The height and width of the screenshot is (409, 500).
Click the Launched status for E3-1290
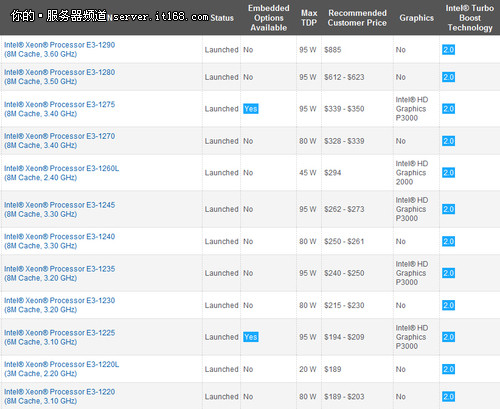[222, 50]
